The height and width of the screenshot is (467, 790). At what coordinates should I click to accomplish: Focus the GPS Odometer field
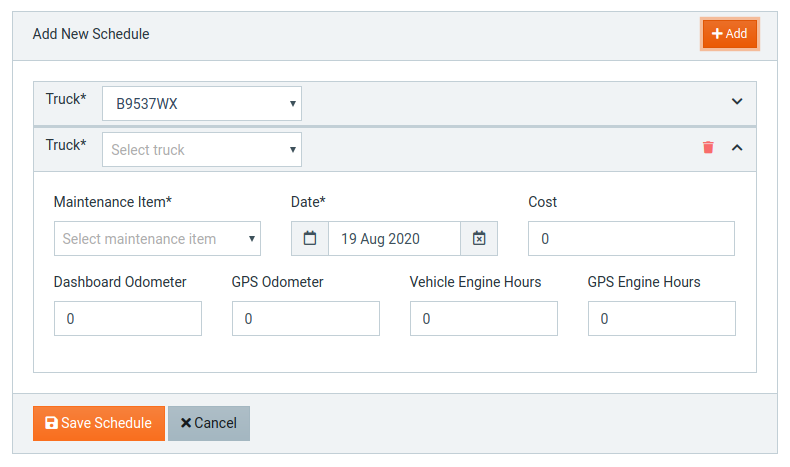306,318
